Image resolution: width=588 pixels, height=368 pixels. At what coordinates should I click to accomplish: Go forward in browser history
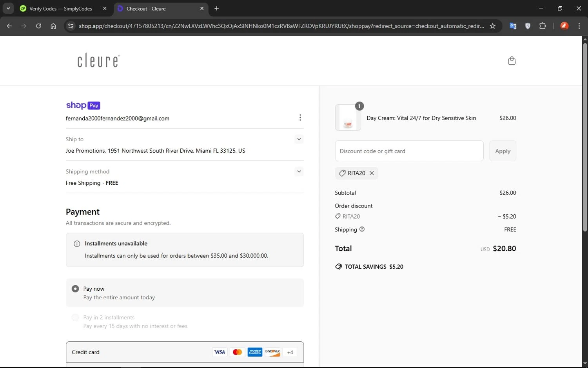[x=24, y=26]
